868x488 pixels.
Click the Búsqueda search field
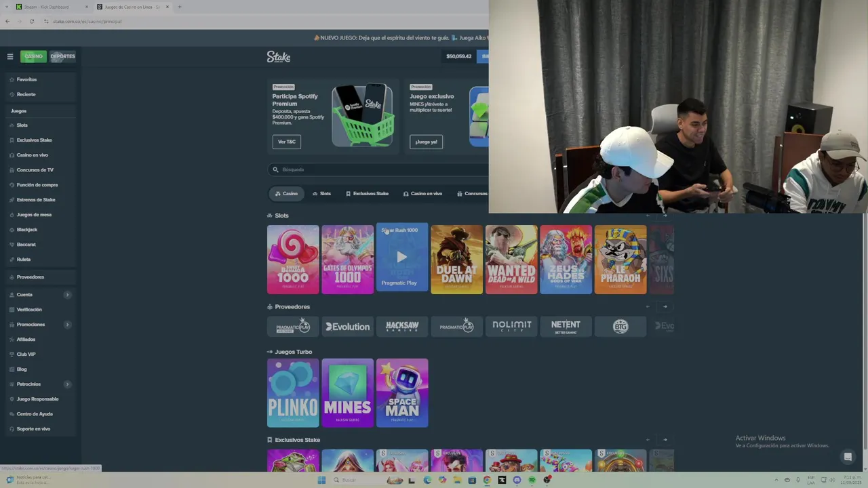tap(378, 169)
